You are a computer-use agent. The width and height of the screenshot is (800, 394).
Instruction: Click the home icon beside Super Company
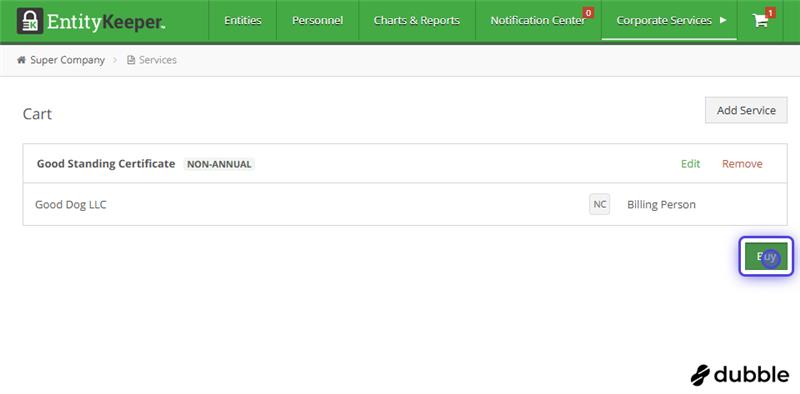[21, 60]
